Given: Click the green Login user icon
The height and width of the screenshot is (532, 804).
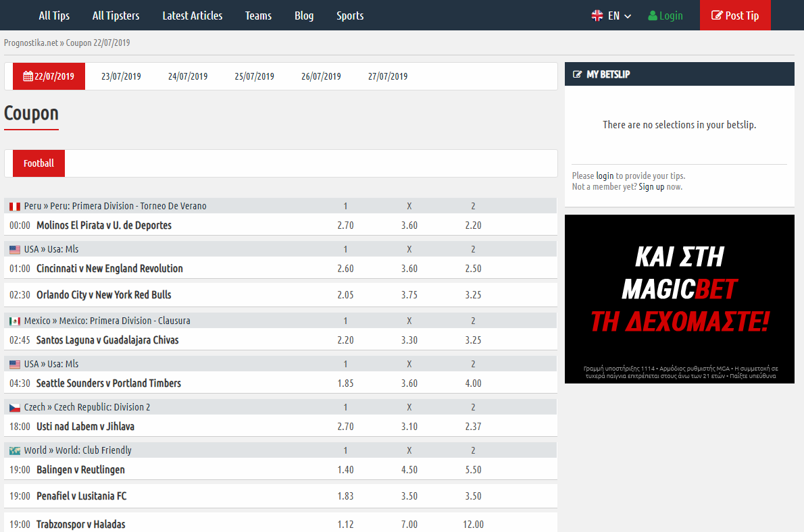Looking at the screenshot, I should 653,16.
